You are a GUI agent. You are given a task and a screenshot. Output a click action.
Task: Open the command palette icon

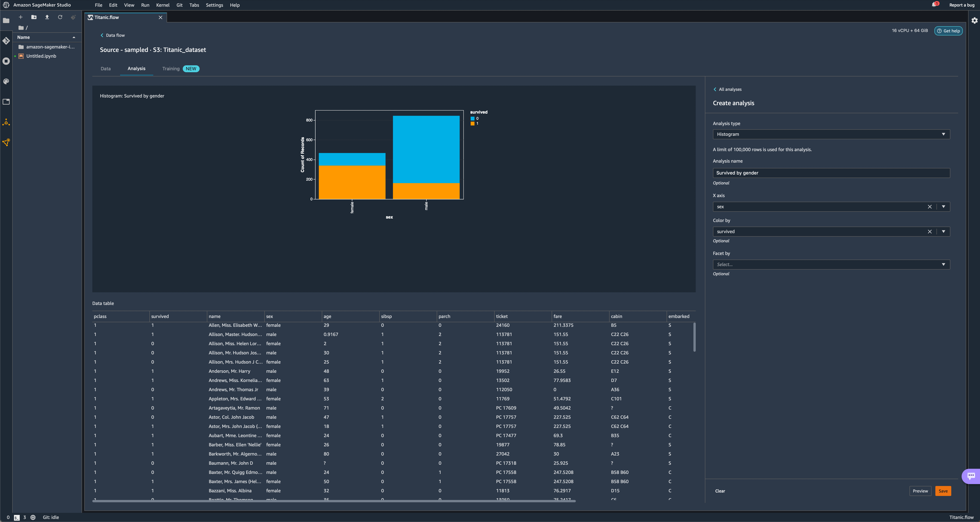[6, 81]
